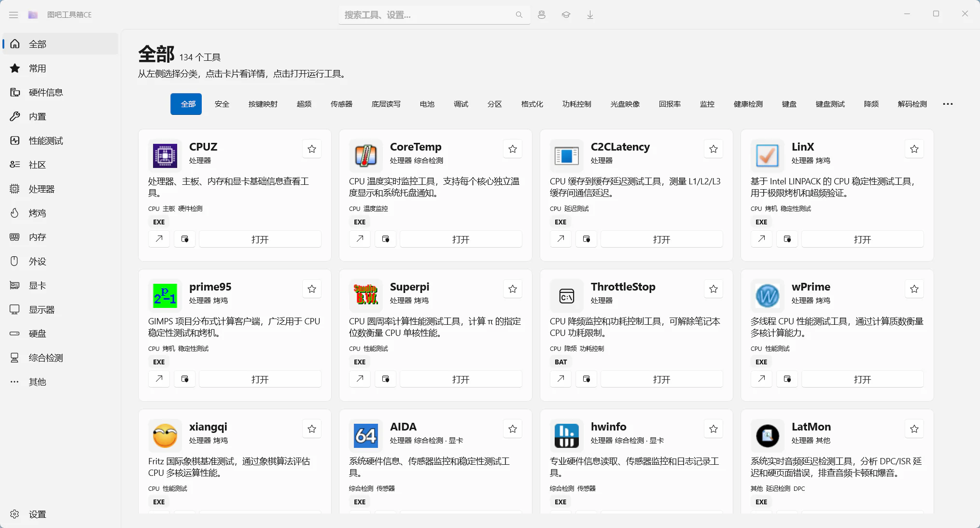Click the arrow icon on Superpi card
980x528 pixels.
[360, 379]
